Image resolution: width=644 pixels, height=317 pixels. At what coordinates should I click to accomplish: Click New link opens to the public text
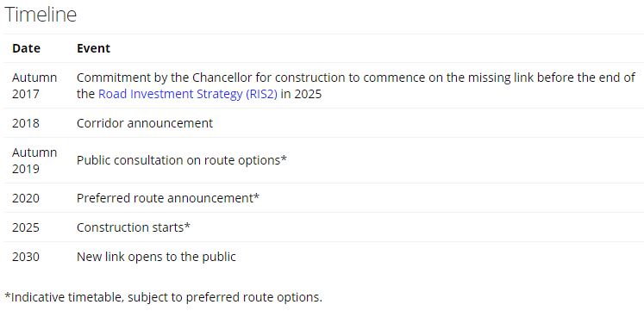coord(157,257)
